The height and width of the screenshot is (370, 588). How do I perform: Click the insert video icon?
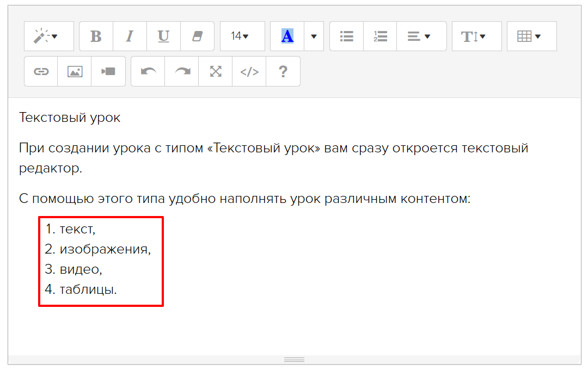[x=108, y=71]
